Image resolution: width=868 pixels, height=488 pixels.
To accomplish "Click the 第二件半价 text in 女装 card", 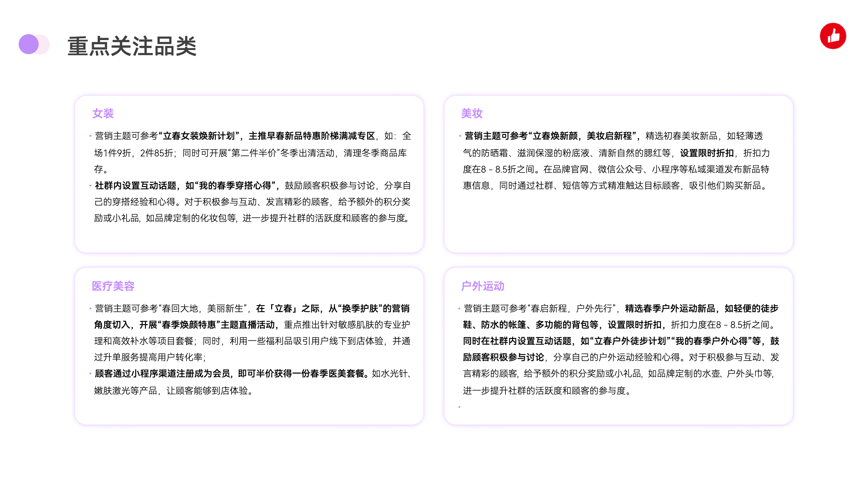I will (x=254, y=153).
